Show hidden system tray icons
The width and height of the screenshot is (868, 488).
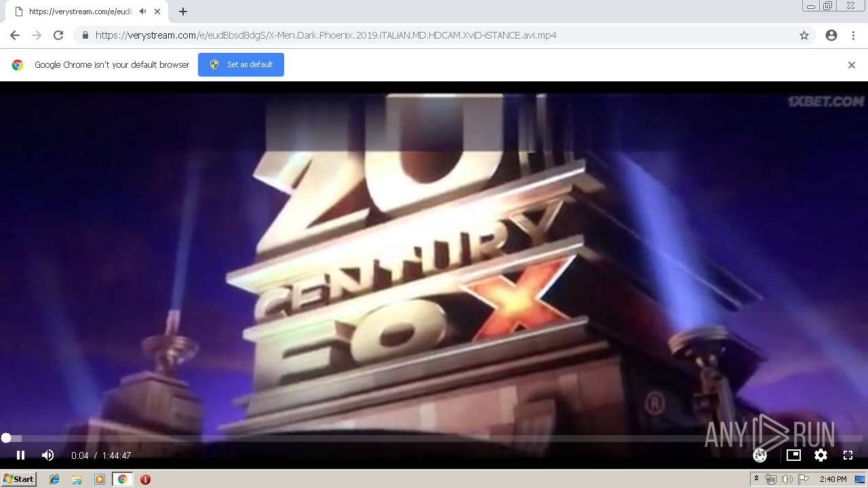tap(756, 479)
